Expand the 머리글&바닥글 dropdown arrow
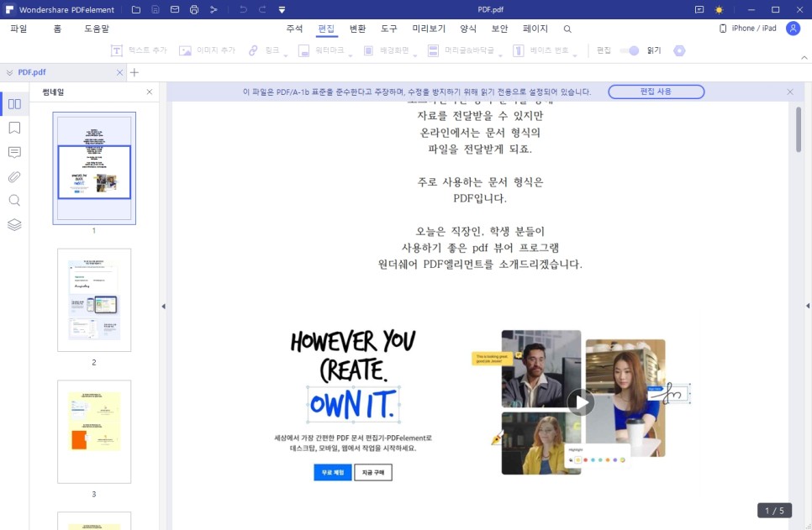The image size is (812, 530). 501,55
